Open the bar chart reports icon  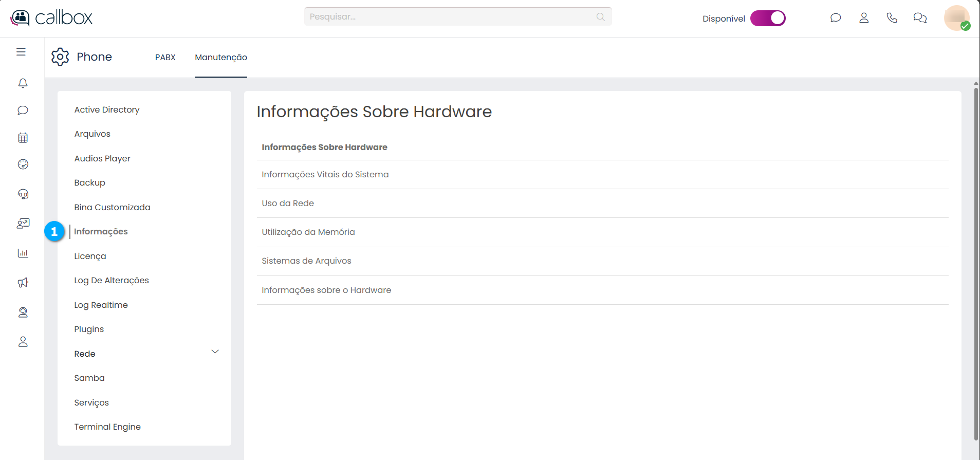[23, 253]
